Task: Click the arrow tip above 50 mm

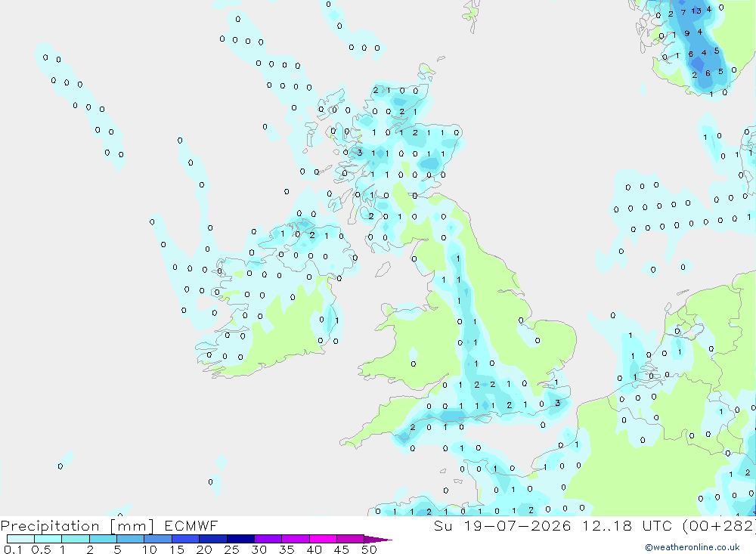Action: (x=378, y=539)
